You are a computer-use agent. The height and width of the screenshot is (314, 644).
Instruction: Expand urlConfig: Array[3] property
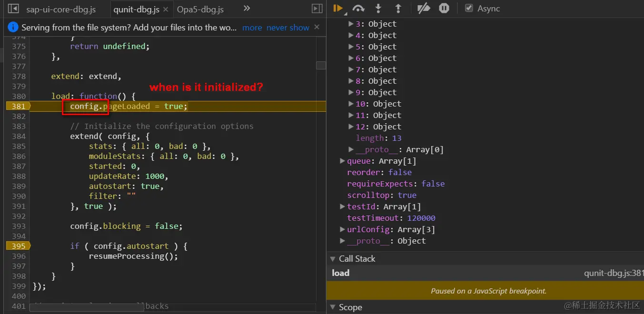(342, 229)
